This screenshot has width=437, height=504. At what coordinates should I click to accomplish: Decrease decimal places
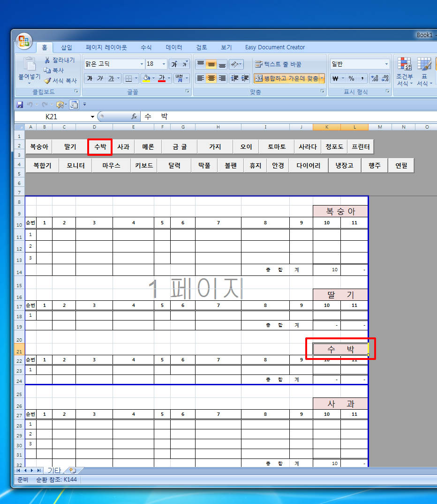point(385,78)
